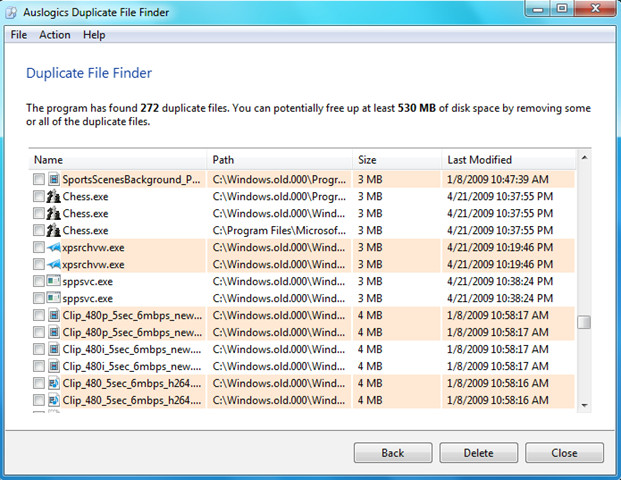
Task: Click modified date in Program Files\Microsof... Chess.exe row
Action: (500, 230)
